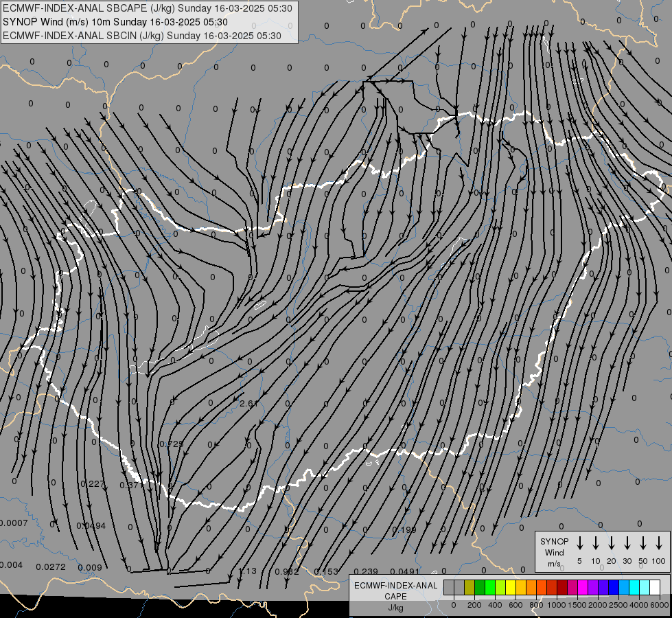Viewport: 672px width, 618px height.
Task: Select the olive CAPE legend swatch
Action: click(x=470, y=587)
